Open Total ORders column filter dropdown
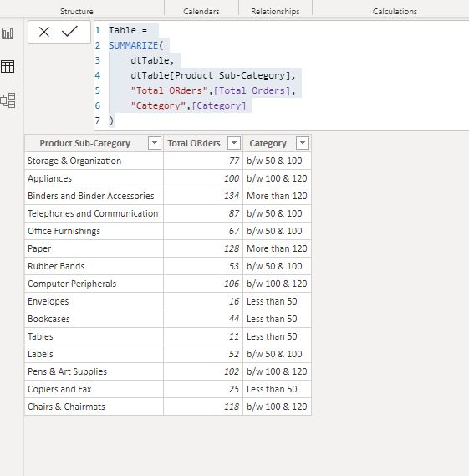 coord(234,143)
